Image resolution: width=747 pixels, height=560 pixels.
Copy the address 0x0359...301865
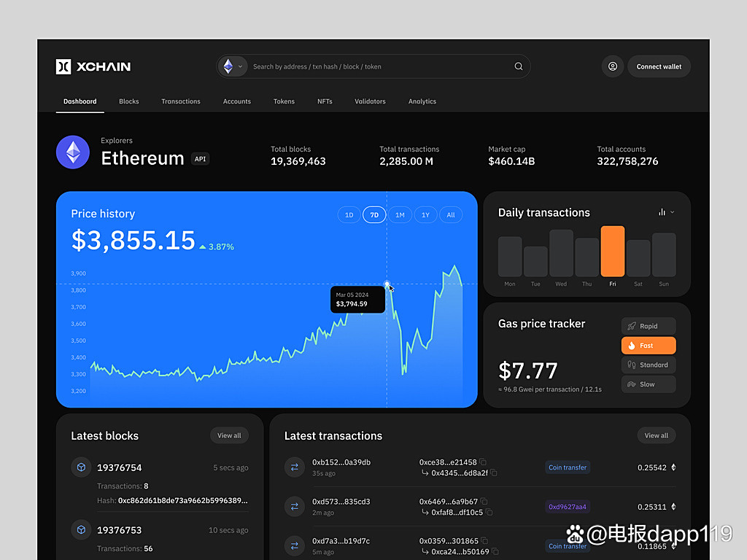[x=484, y=540]
